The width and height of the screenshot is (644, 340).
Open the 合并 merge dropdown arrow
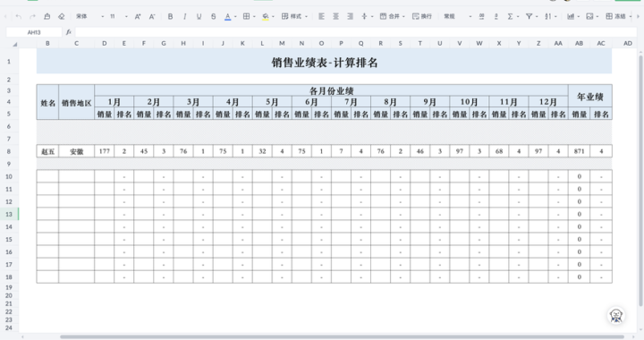tap(403, 16)
